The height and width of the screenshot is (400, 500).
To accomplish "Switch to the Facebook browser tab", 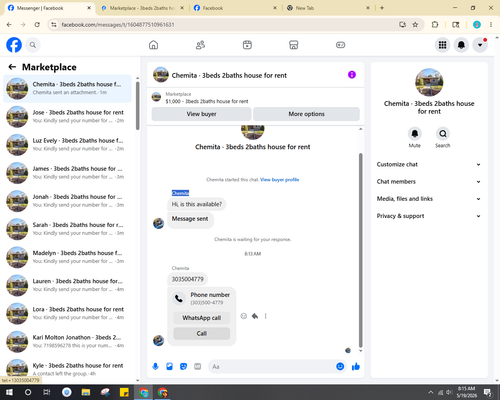I will 235,8.
